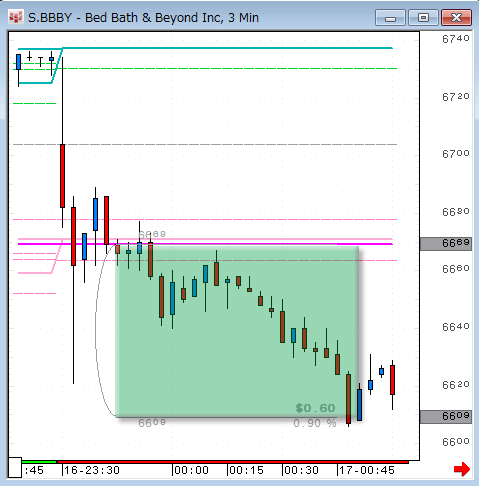479x486 pixels.
Task: Click the 00:30 time axis label
Action: tap(301, 470)
